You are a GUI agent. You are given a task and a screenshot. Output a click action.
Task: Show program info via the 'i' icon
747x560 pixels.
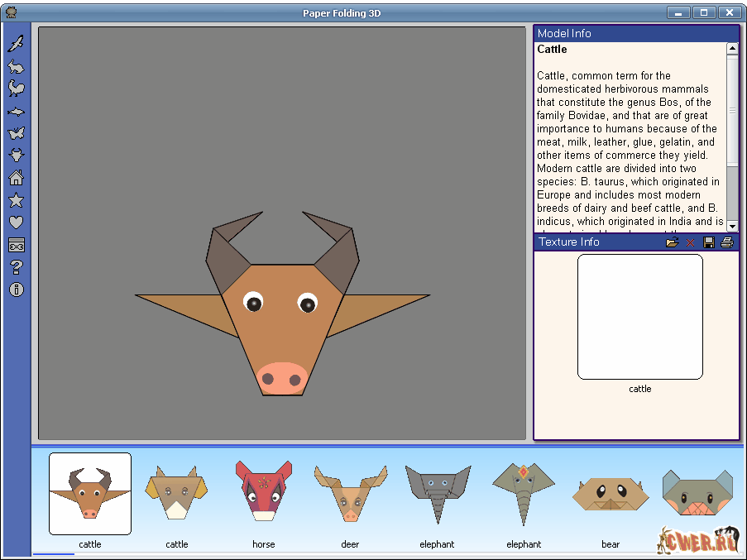(16, 290)
